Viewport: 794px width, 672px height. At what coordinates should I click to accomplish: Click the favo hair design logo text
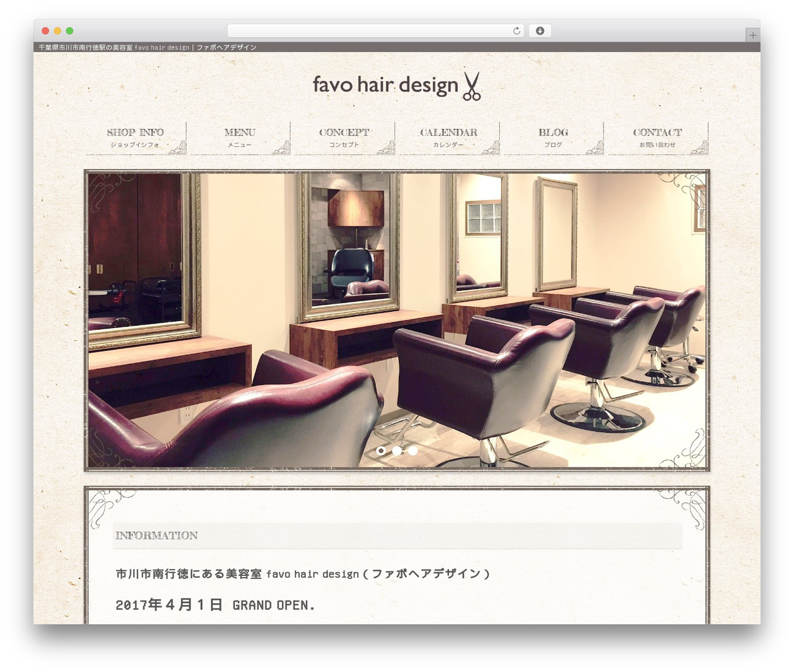pos(385,85)
